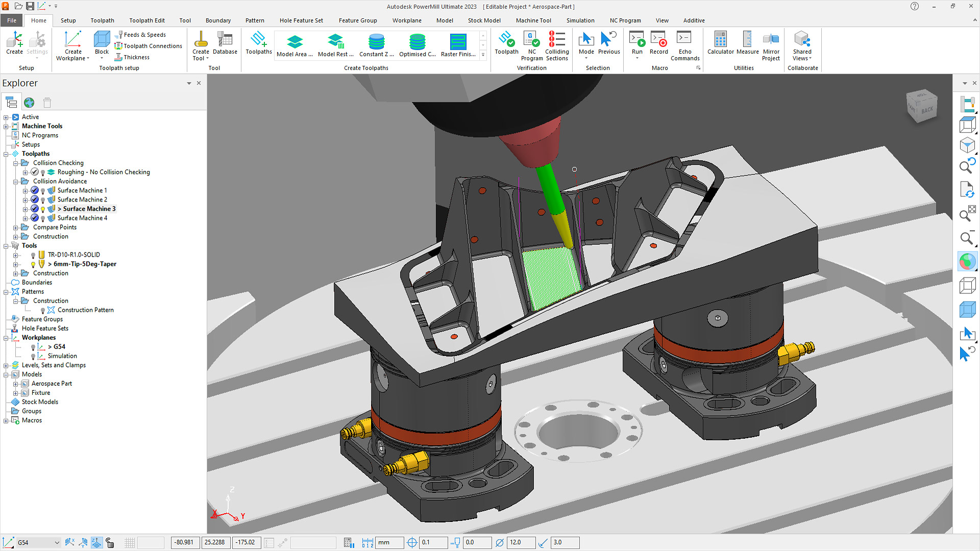This screenshot has height=551, width=980.
Task: Switch to the Simulation ribbon tab
Action: [580, 20]
